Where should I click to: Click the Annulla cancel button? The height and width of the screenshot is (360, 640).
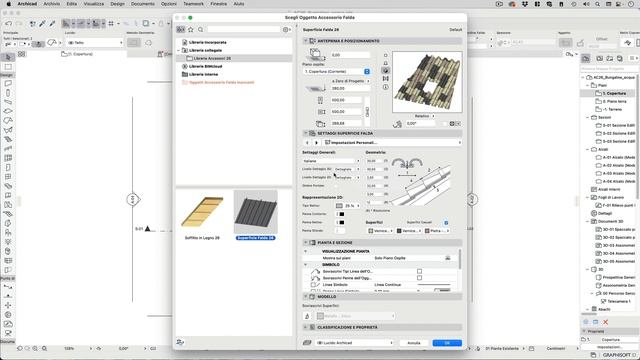413,343
